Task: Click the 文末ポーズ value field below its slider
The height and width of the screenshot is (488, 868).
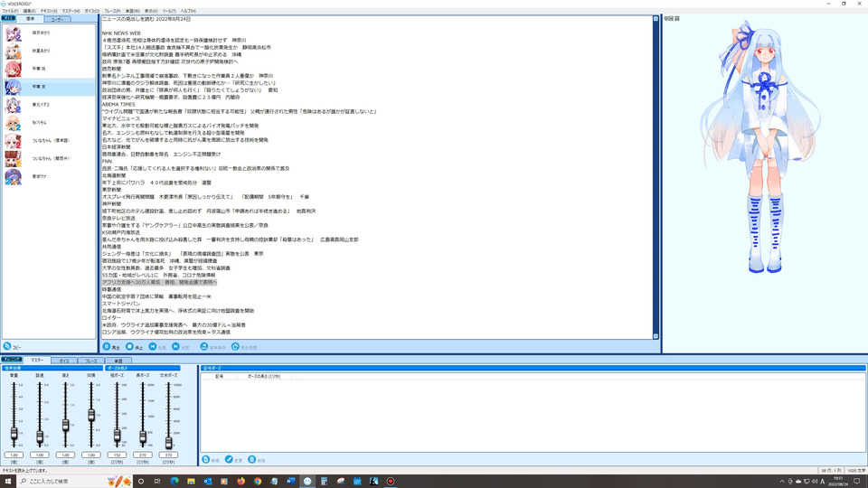Action: click(x=168, y=455)
